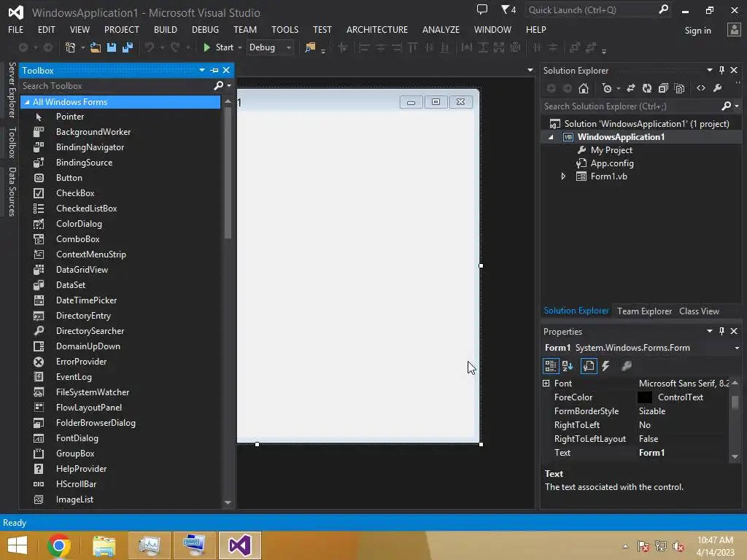Screen dimensions: 747x560
Task: Toggle Alphabetical sort in Properties
Action: (x=568, y=366)
